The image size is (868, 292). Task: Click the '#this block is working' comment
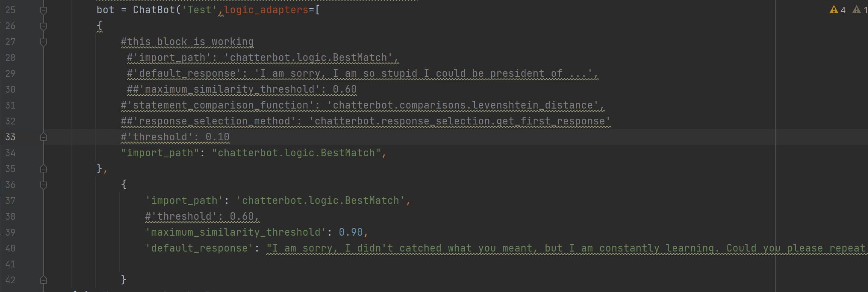[x=187, y=42]
